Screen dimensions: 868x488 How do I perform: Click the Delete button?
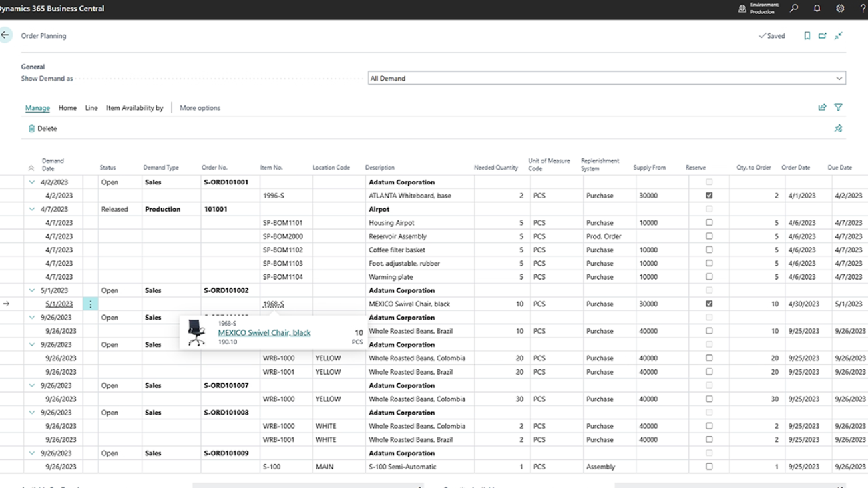point(43,128)
